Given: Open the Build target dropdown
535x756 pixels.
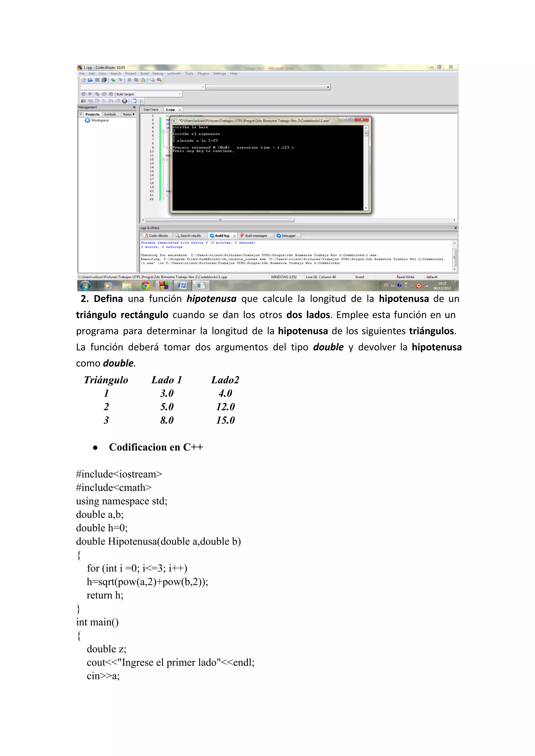Looking at the screenshot, I should [x=159, y=94].
